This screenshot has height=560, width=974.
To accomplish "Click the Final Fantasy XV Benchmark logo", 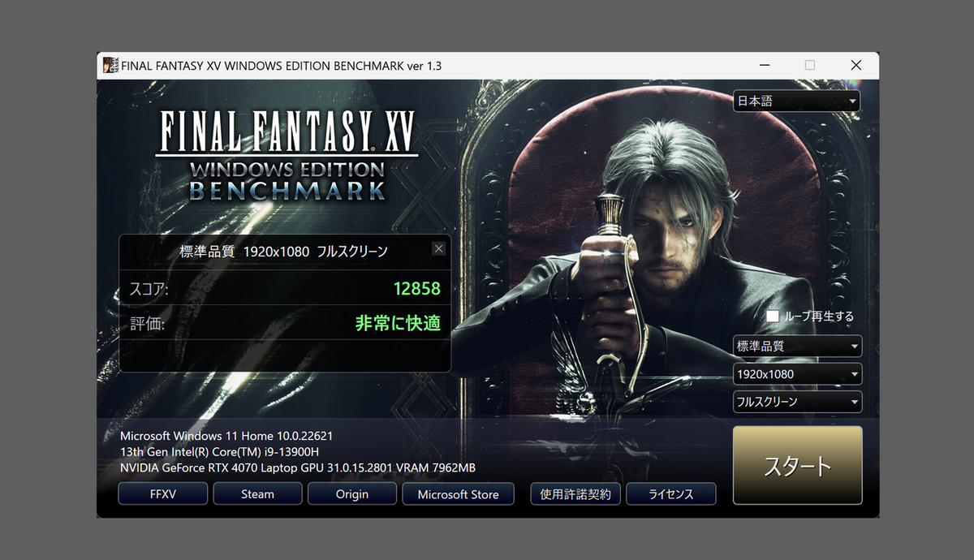I will pyautogui.click(x=287, y=155).
